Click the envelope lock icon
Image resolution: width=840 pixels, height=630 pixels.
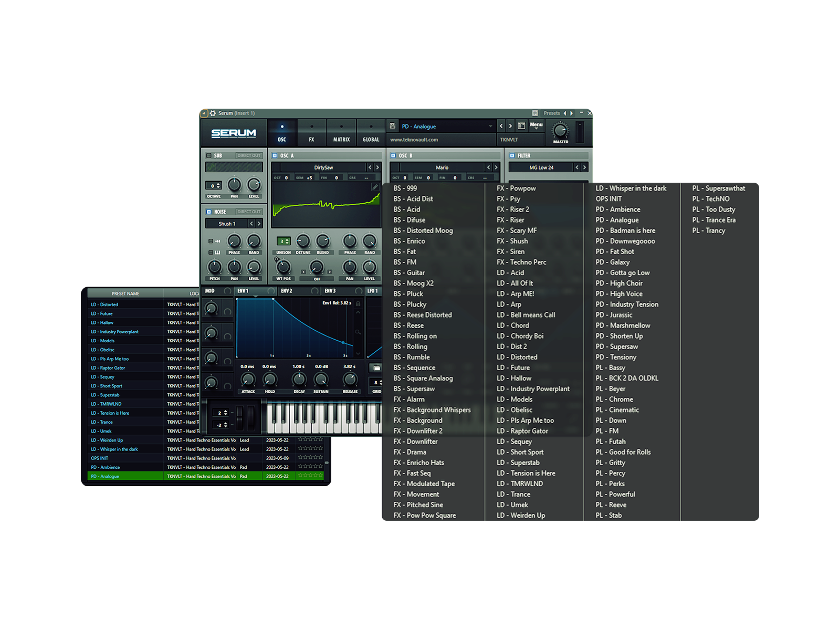pyautogui.click(x=358, y=303)
